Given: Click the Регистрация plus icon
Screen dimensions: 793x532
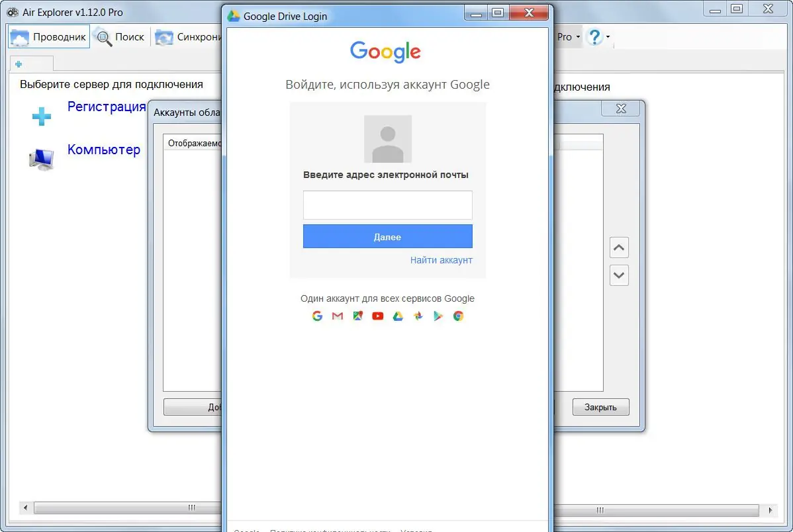Looking at the screenshot, I should pyautogui.click(x=42, y=116).
